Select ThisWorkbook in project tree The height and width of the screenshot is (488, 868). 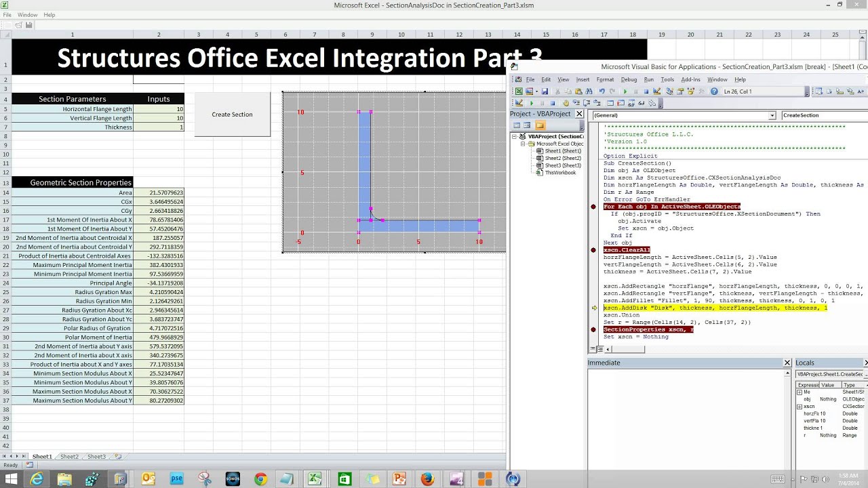(560, 173)
